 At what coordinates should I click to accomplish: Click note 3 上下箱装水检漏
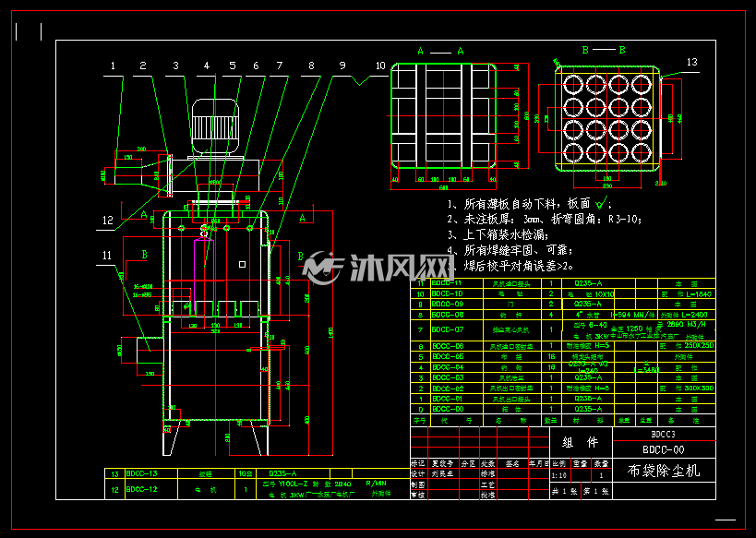pos(498,235)
